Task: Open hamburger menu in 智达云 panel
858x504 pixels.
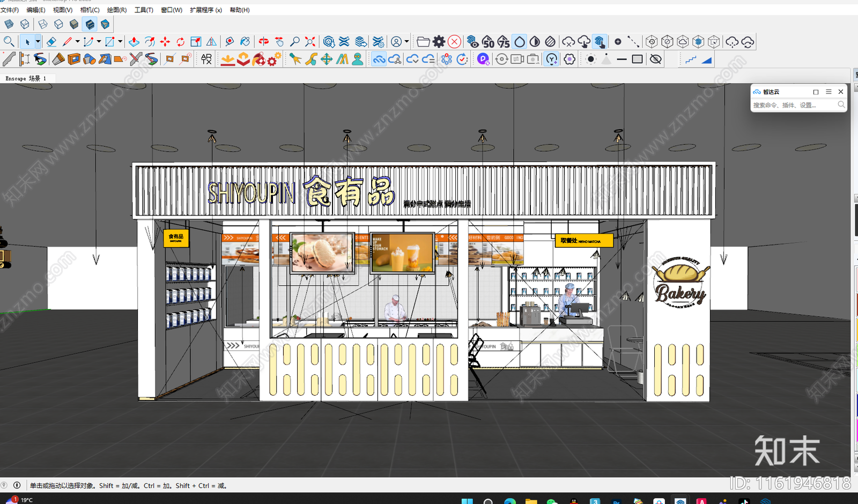Action: [x=829, y=92]
